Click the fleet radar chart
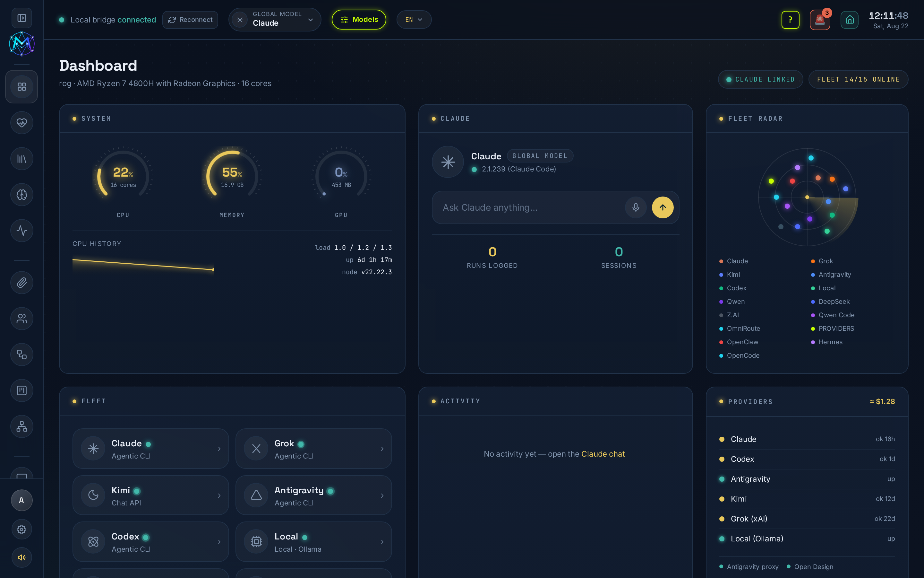924x578 pixels. click(807, 197)
